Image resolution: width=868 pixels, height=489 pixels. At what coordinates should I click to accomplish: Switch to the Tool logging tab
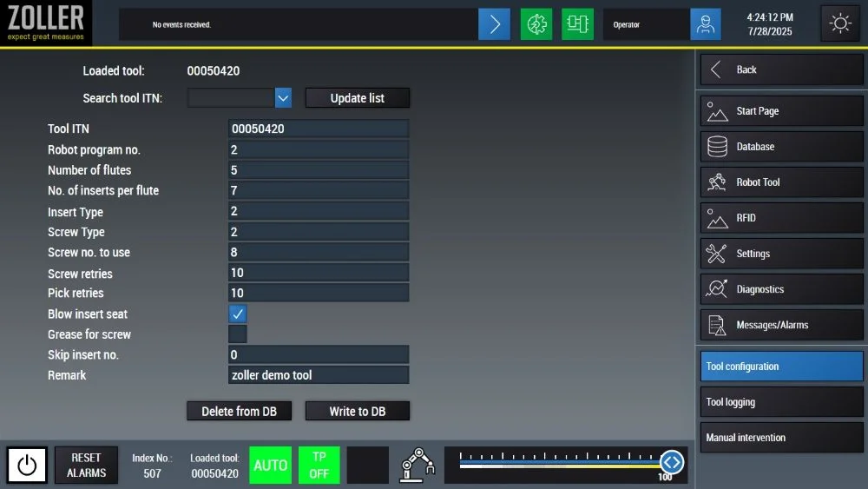pyautogui.click(x=781, y=402)
